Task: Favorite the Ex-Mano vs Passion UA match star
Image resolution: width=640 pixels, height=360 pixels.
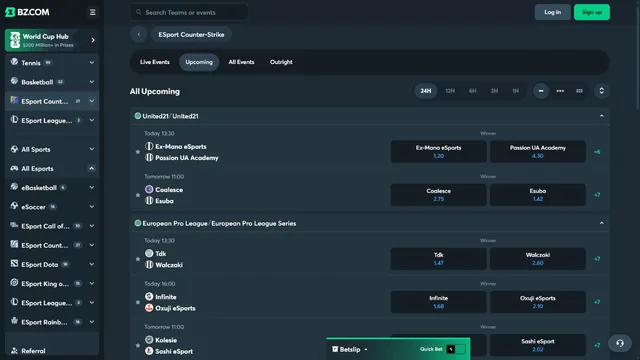Action: [138, 152]
